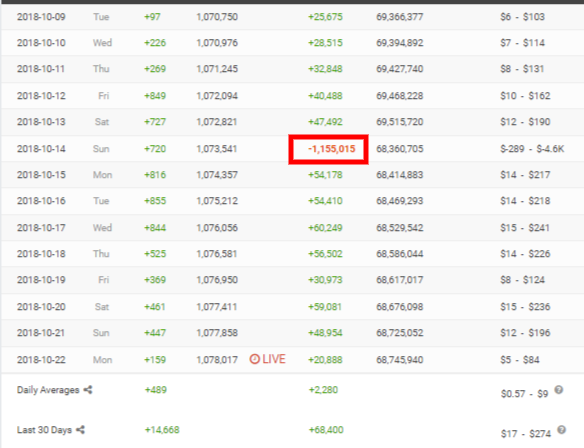
Task: Click total subscribers 1,073,541
Action: point(217,149)
